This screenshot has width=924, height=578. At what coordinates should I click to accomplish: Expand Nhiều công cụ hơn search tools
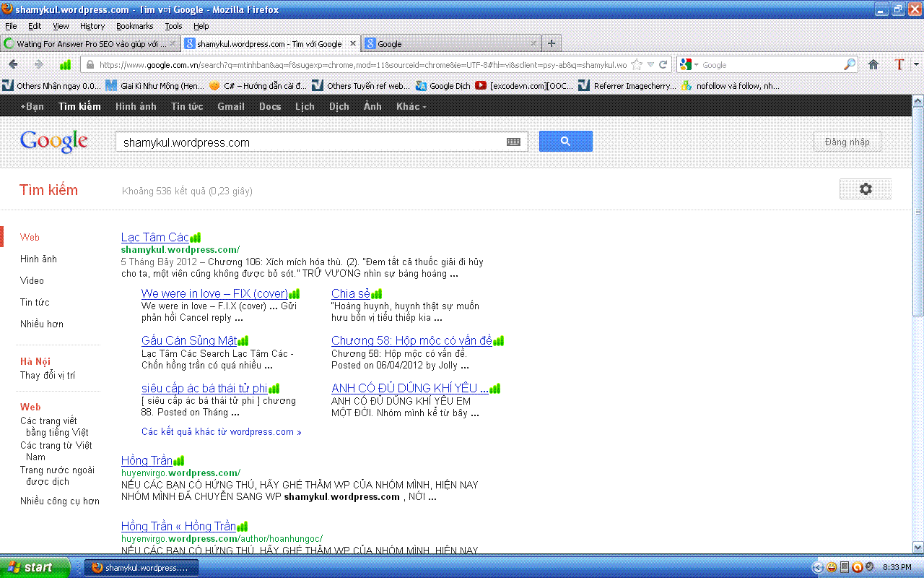(x=60, y=501)
